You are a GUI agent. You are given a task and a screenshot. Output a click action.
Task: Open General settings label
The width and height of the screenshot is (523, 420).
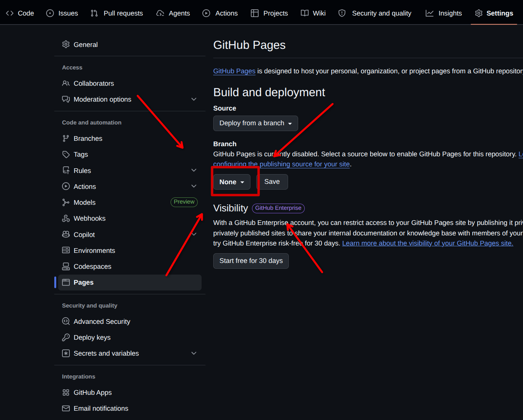point(86,45)
